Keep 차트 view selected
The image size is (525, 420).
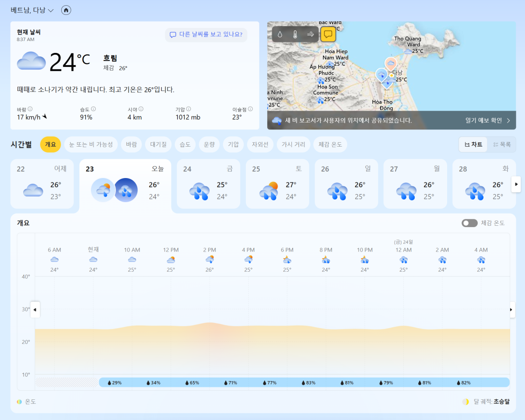point(473,144)
